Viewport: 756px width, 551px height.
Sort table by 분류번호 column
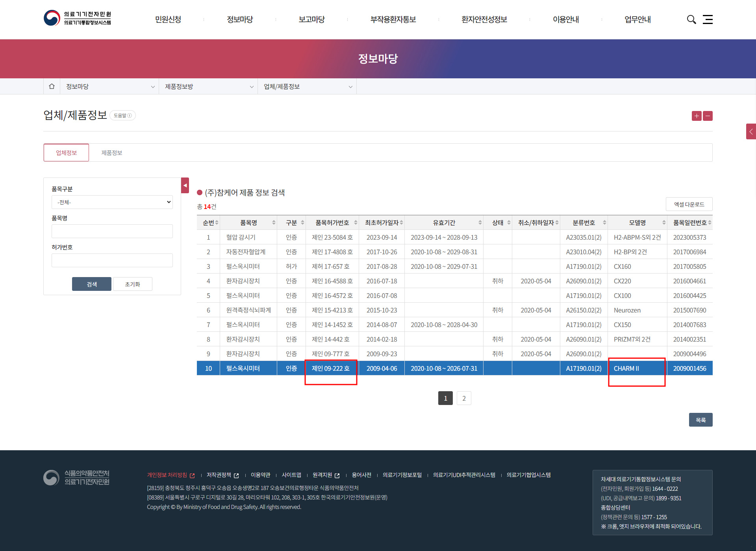coord(604,223)
